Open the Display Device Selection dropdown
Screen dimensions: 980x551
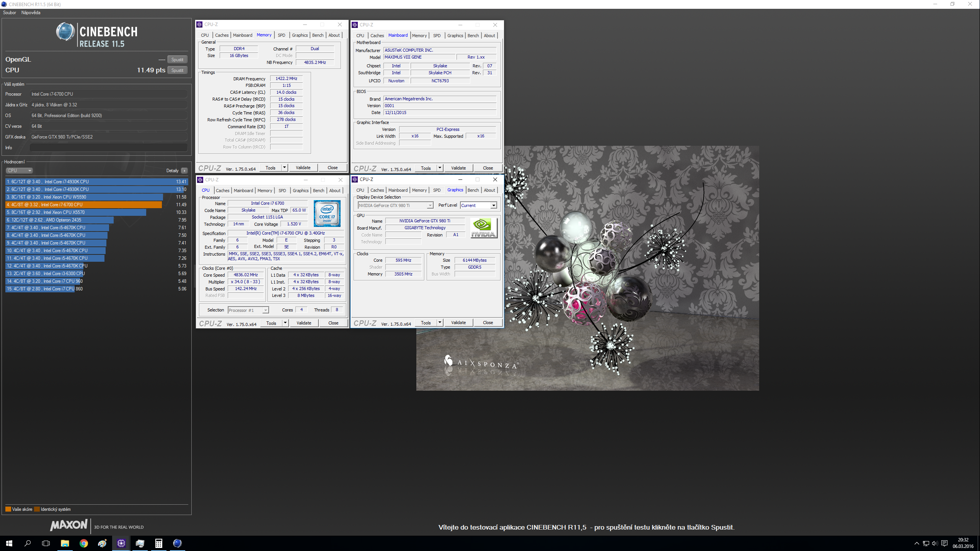(395, 205)
